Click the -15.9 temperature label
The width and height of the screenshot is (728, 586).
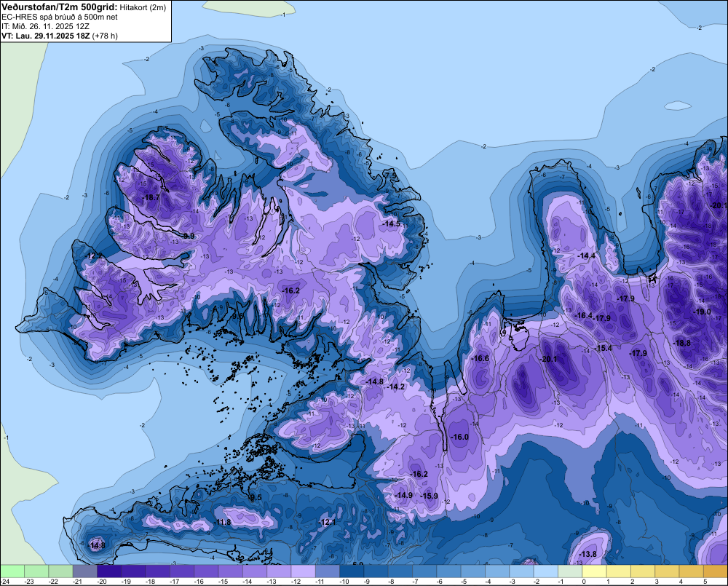(x=429, y=496)
